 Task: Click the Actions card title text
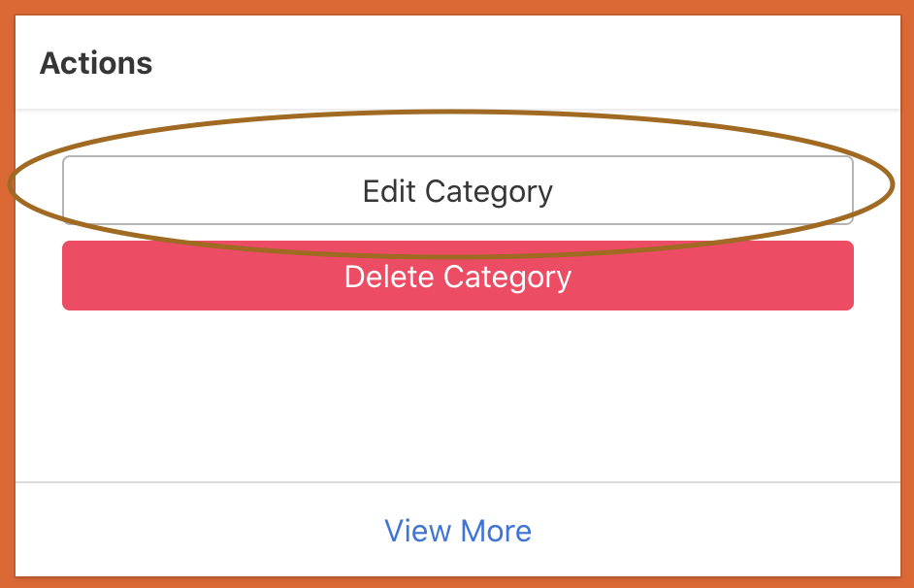pos(96,63)
